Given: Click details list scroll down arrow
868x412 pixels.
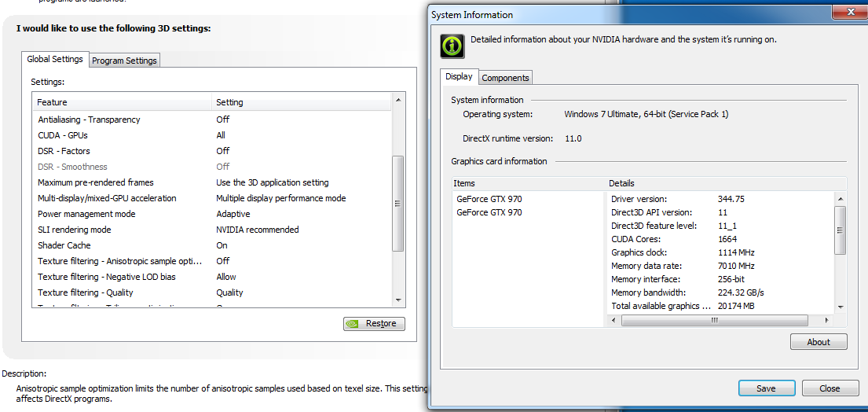Looking at the screenshot, I should [x=840, y=307].
